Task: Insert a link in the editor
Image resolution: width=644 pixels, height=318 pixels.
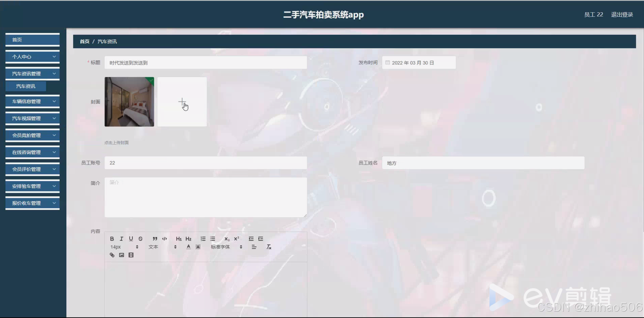Action: [112, 255]
